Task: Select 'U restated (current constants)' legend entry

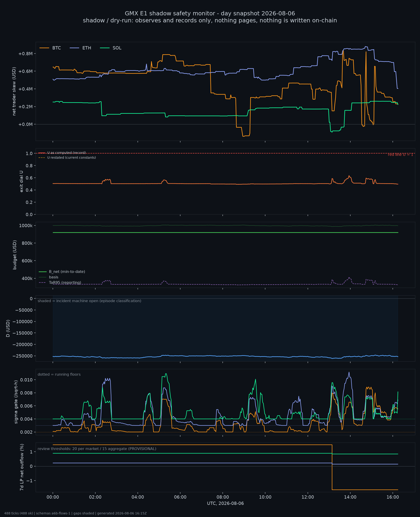Action: pos(67,157)
